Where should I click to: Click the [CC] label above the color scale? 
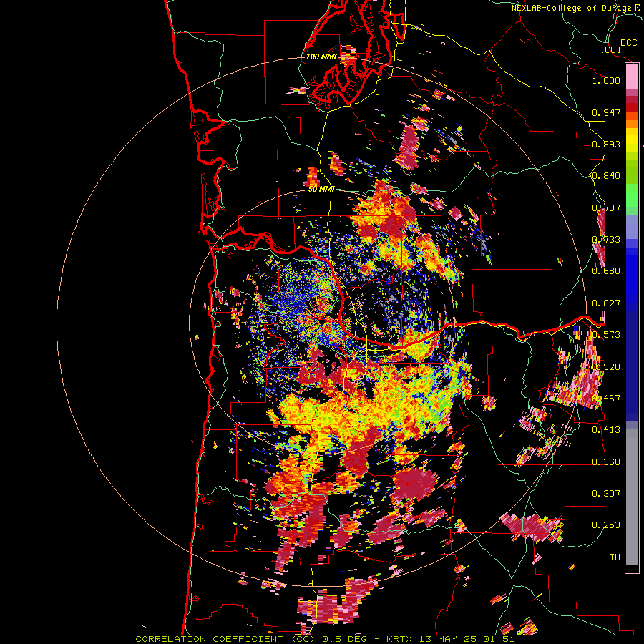[x=611, y=49]
